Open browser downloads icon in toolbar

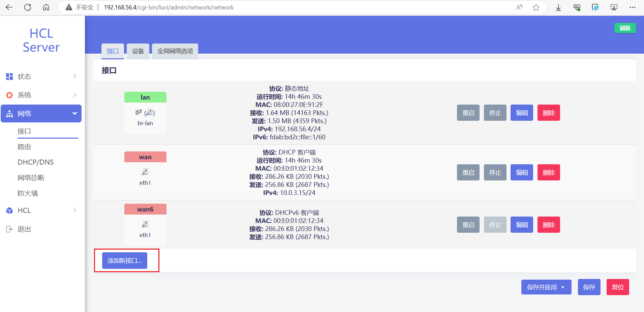point(558,7)
